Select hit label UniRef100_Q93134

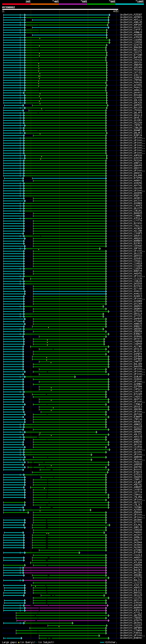coord(131,349)
